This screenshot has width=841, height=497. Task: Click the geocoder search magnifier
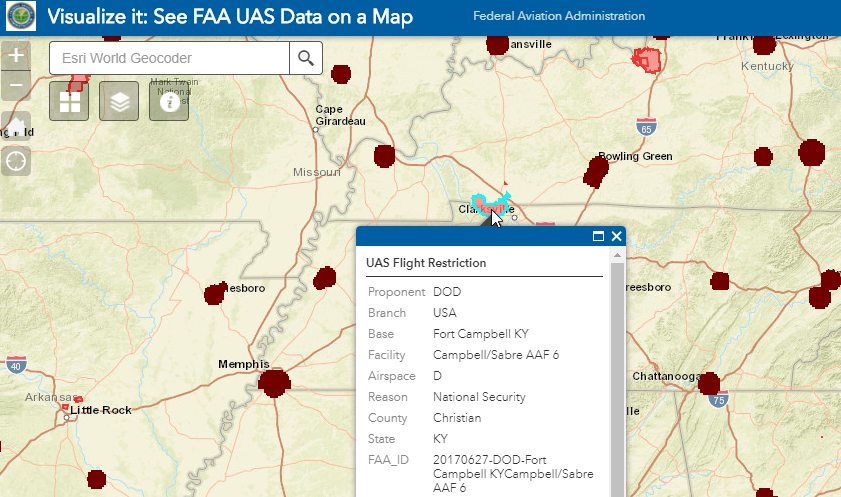[305, 58]
